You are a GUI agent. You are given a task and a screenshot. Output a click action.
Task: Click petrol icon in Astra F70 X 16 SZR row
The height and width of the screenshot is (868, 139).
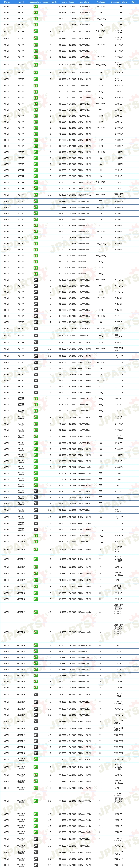point(35,86)
